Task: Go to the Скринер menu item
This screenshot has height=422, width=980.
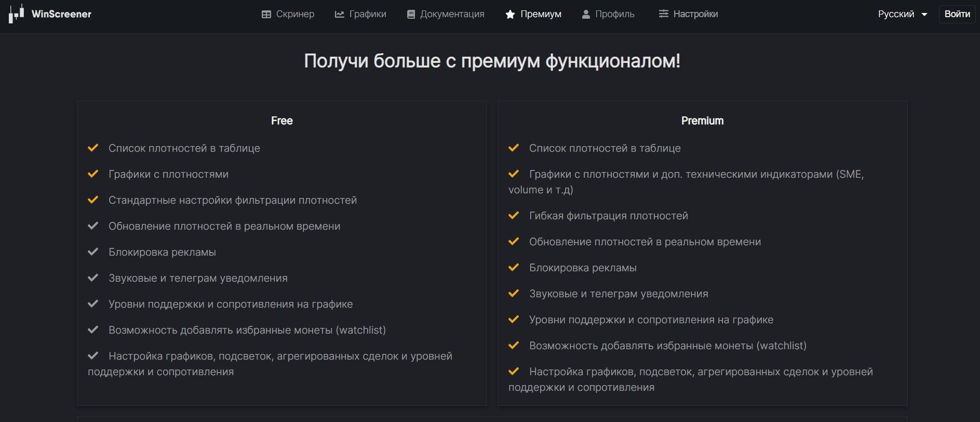Action: tap(295, 14)
